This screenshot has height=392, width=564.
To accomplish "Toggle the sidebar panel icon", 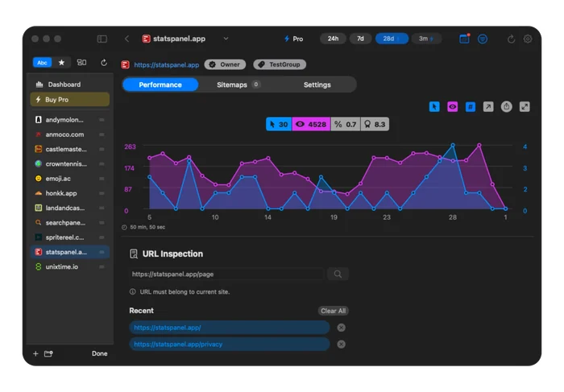I will click(x=102, y=39).
